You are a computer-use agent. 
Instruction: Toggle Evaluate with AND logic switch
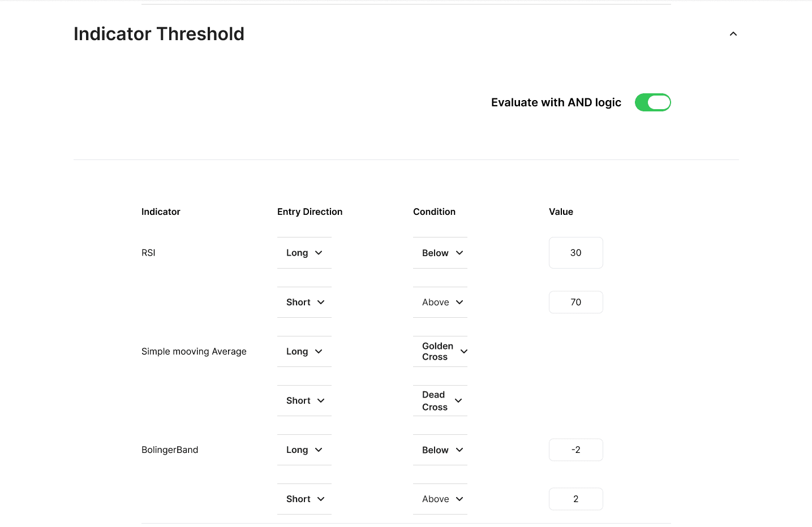click(652, 102)
